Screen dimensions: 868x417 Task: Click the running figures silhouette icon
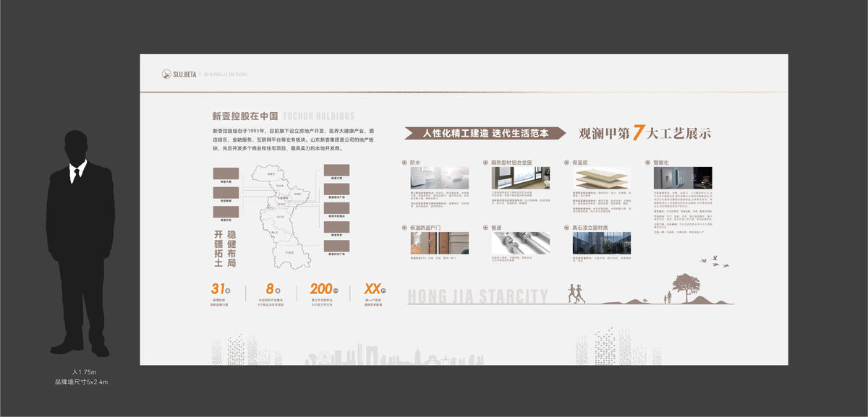577,293
